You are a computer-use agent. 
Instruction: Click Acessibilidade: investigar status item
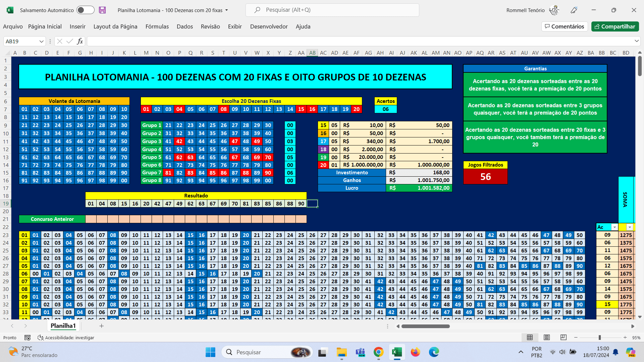66,338
